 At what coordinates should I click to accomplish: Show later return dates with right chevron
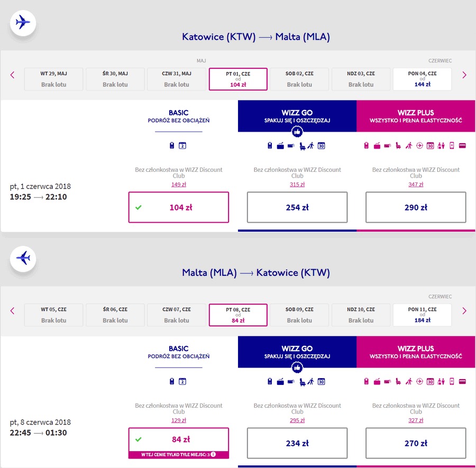[x=464, y=311]
